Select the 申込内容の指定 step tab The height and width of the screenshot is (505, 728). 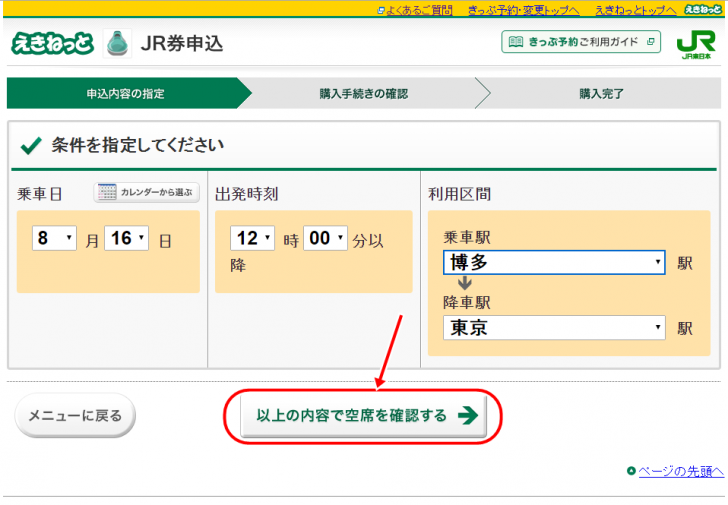(125, 94)
